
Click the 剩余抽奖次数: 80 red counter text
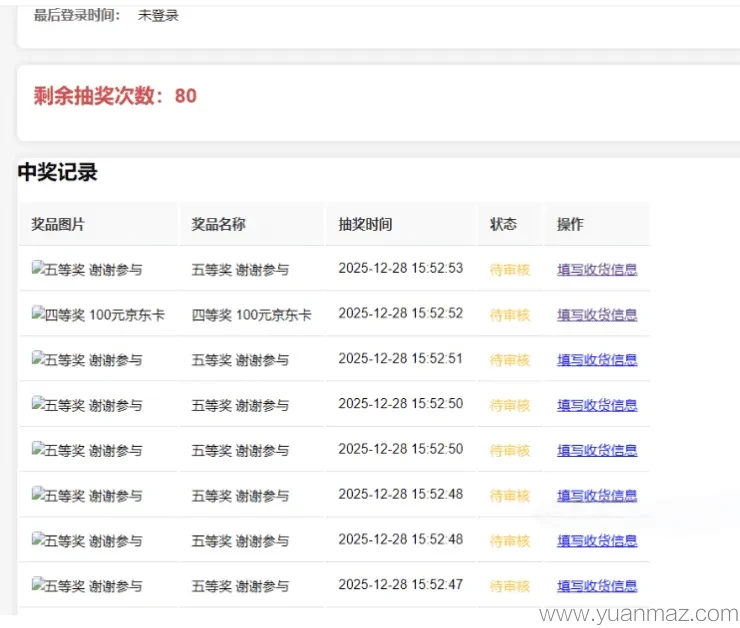click(x=115, y=96)
